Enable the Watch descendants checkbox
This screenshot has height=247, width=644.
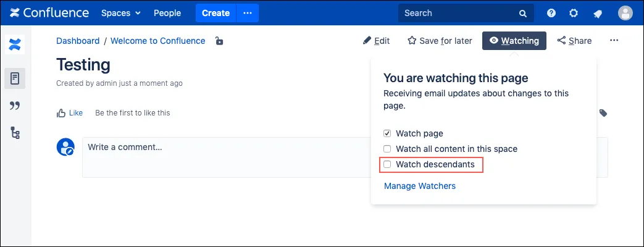[387, 164]
